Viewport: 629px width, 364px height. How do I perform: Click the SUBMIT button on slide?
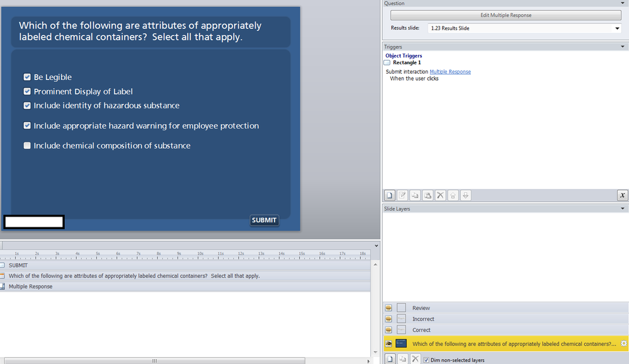coord(264,220)
